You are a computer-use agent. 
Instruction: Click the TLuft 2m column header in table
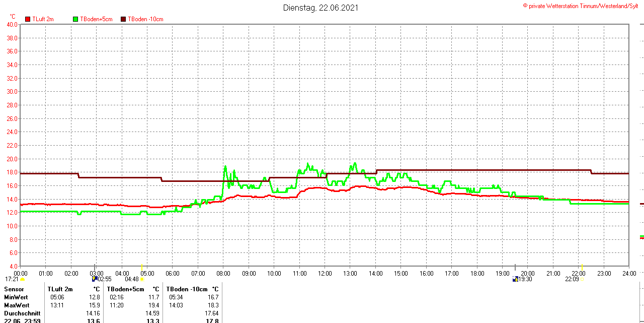(60, 289)
